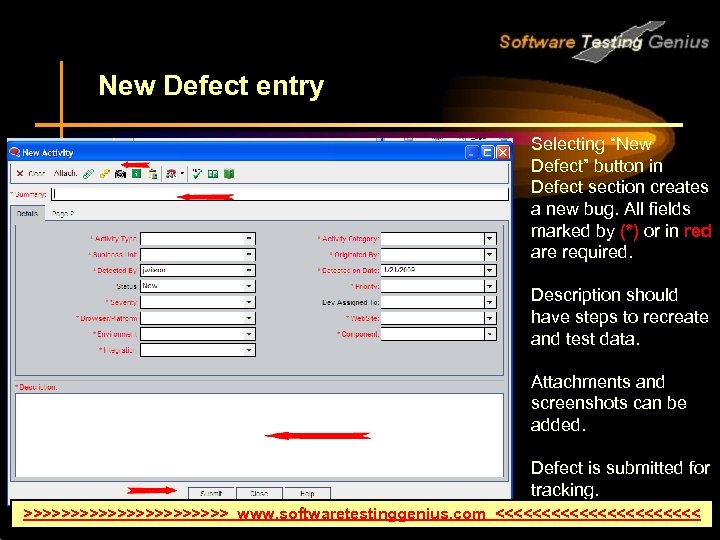The image size is (720, 540).
Task: Click the green info square icon
Action: pos(136,174)
